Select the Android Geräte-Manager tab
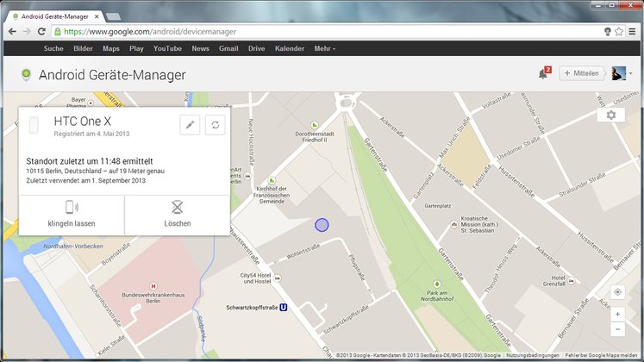The image size is (644, 362). 53,16
